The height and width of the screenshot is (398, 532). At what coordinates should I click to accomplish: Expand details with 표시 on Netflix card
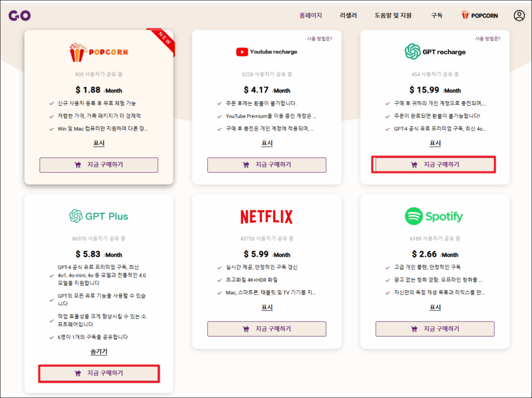pos(267,307)
